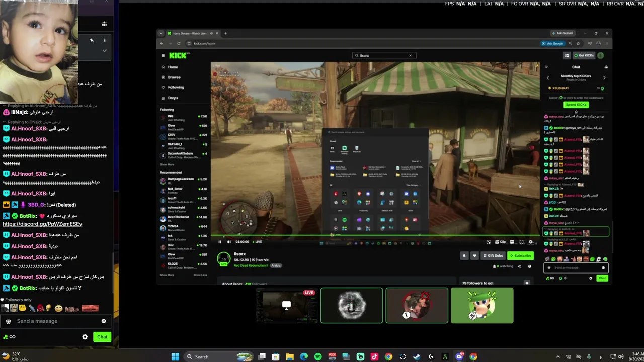
Task: Open emoji picker in left chat input
Action: pyautogui.click(x=104, y=321)
